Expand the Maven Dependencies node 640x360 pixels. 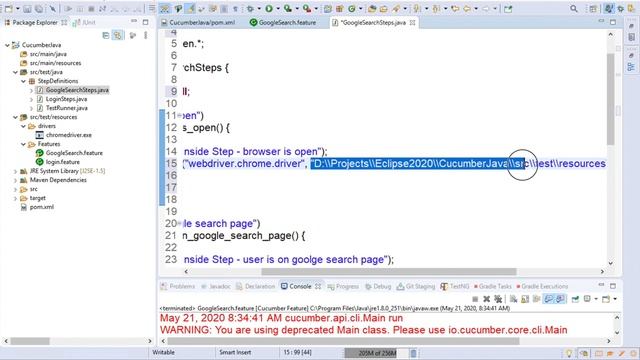[x=16, y=180]
